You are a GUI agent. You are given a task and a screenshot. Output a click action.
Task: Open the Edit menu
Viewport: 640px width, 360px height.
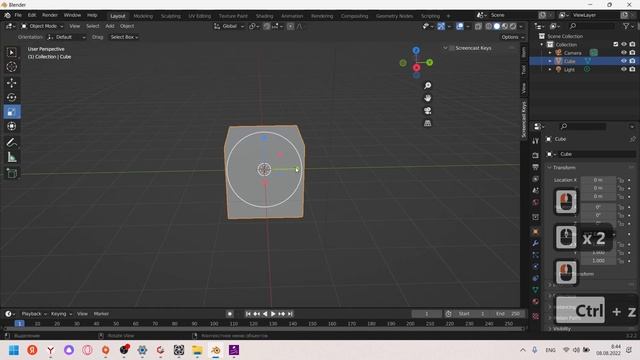(x=32, y=15)
